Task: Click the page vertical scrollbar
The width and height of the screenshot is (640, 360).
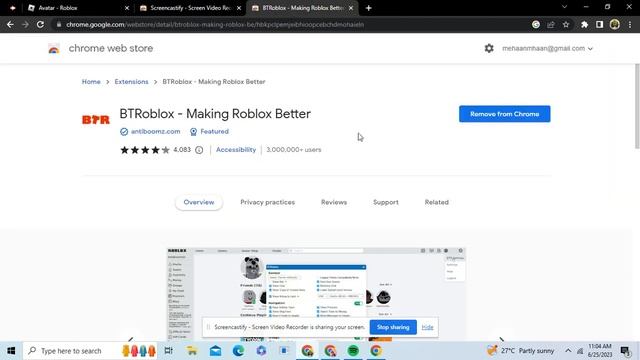Action: pyautogui.click(x=637, y=106)
